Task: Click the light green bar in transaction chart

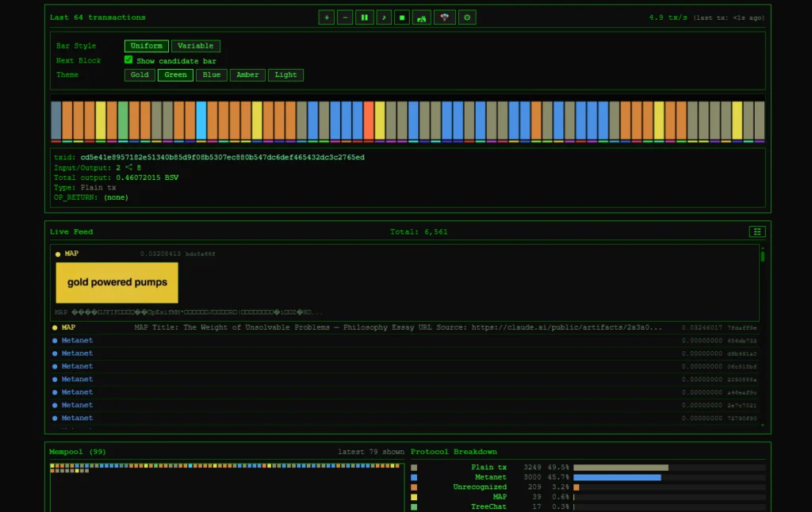Action: (x=123, y=121)
